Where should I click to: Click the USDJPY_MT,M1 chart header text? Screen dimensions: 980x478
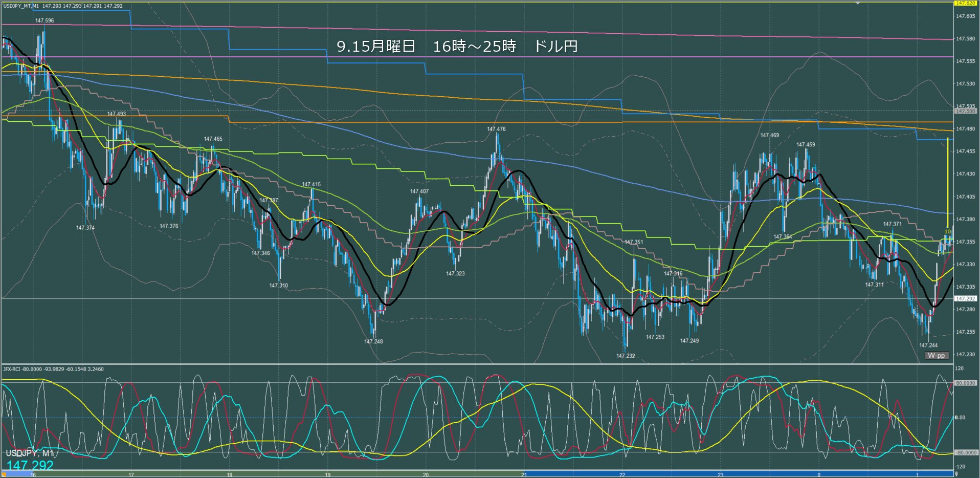pos(20,6)
